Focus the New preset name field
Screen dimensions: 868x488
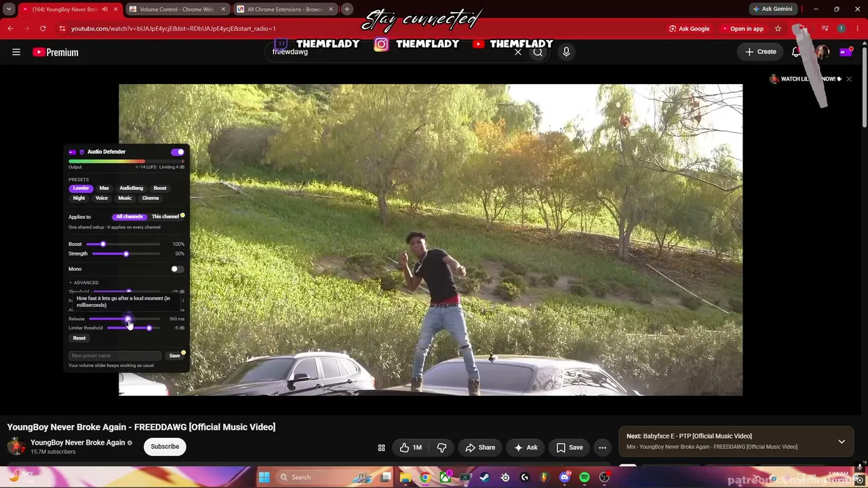pos(115,356)
